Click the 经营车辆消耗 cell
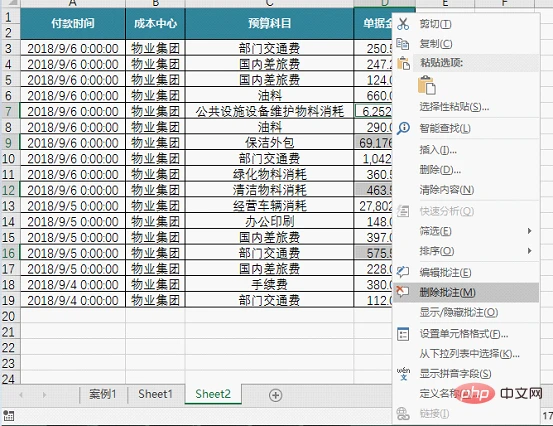 click(269, 206)
